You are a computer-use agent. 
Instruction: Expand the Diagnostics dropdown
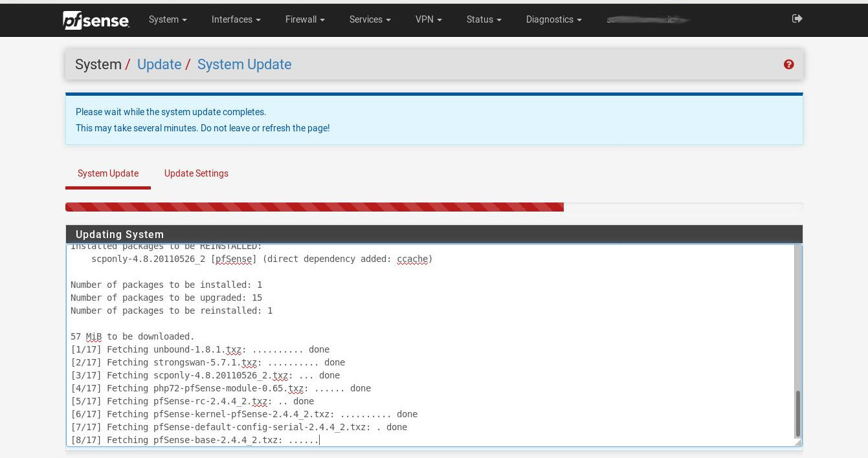point(553,19)
